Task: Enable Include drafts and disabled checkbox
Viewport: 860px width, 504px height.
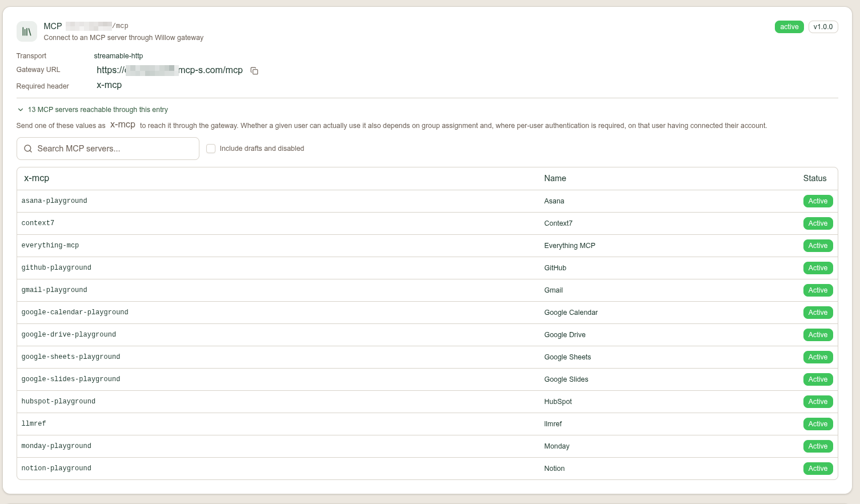Action: click(x=211, y=149)
